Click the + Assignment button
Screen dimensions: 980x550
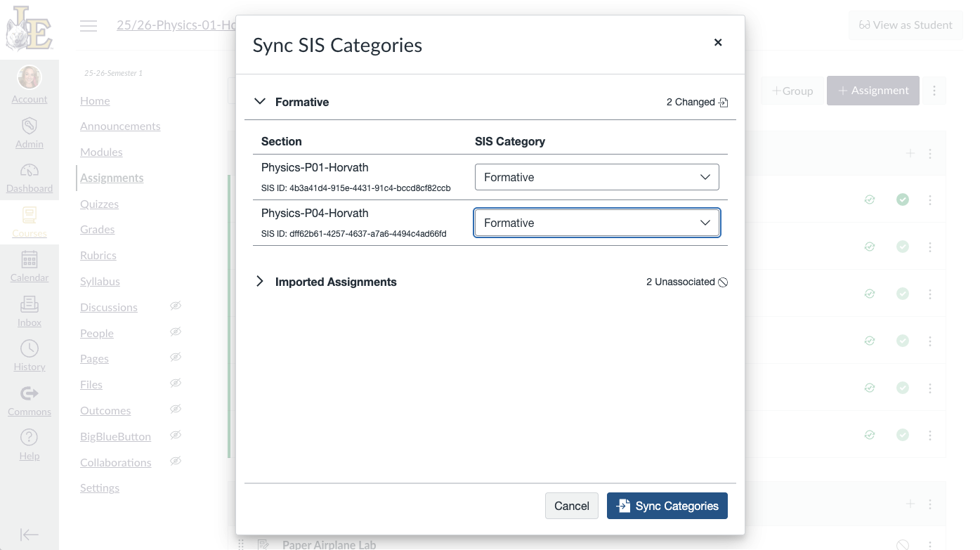(x=873, y=91)
